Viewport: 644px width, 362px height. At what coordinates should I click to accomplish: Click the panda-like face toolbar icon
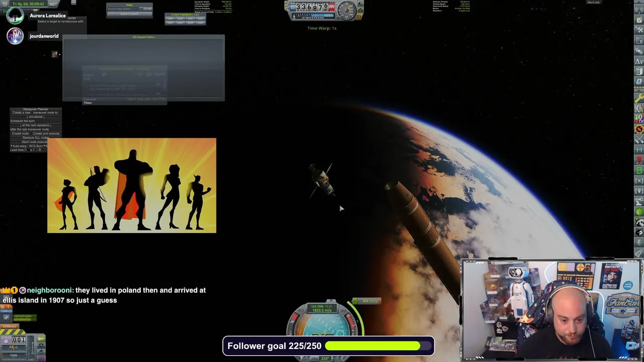pyautogui.click(x=639, y=221)
